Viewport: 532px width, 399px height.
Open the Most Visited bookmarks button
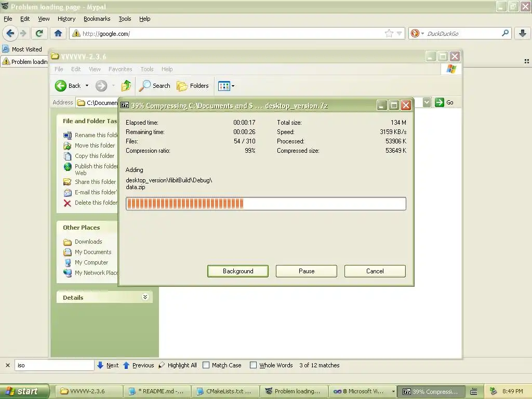(x=22, y=49)
